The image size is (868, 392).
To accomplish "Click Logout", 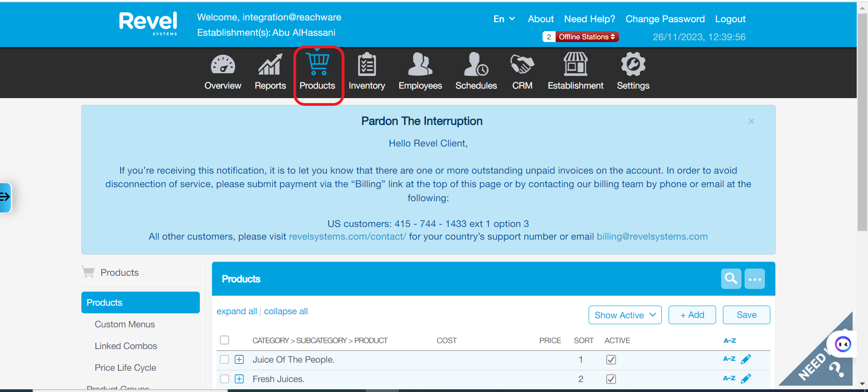I will click(x=730, y=19).
